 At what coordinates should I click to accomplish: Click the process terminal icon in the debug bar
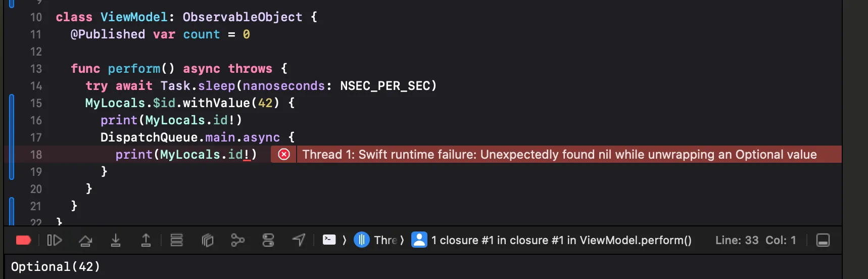[329, 240]
